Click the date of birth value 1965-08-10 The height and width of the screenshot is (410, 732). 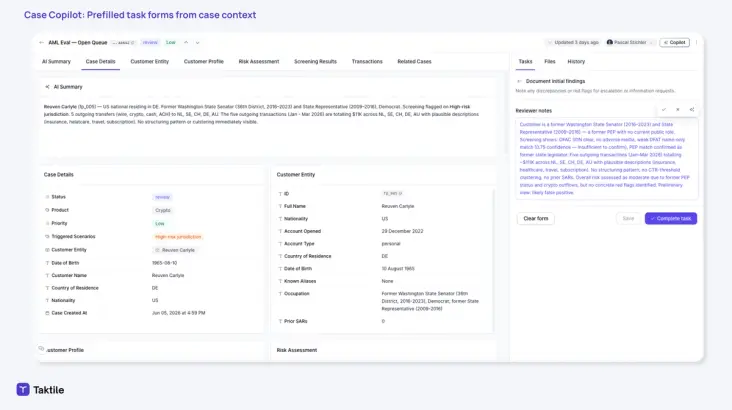164,263
